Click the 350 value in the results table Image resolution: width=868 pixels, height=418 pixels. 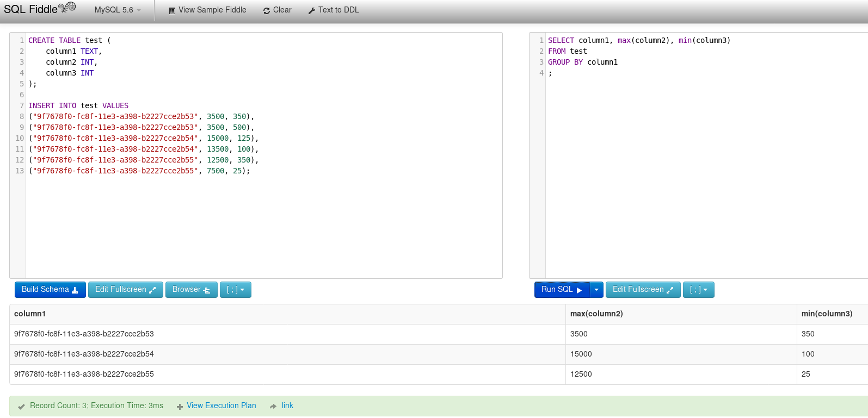[808, 334]
